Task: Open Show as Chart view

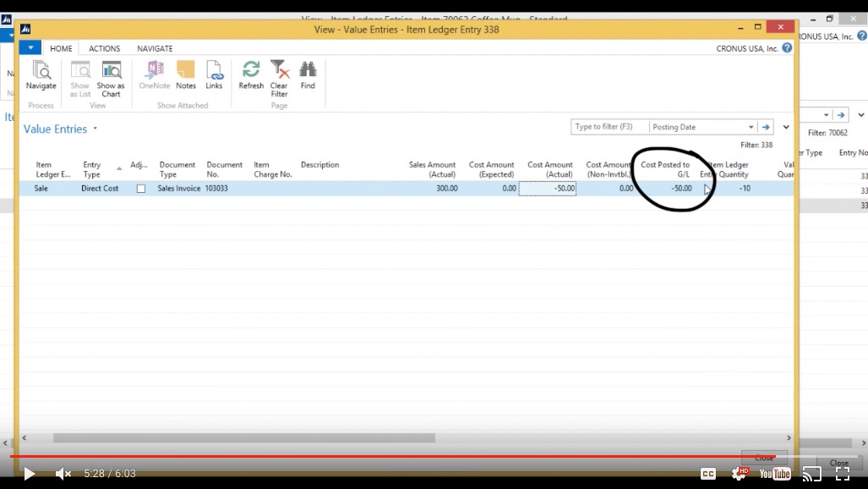Action: [x=111, y=79]
